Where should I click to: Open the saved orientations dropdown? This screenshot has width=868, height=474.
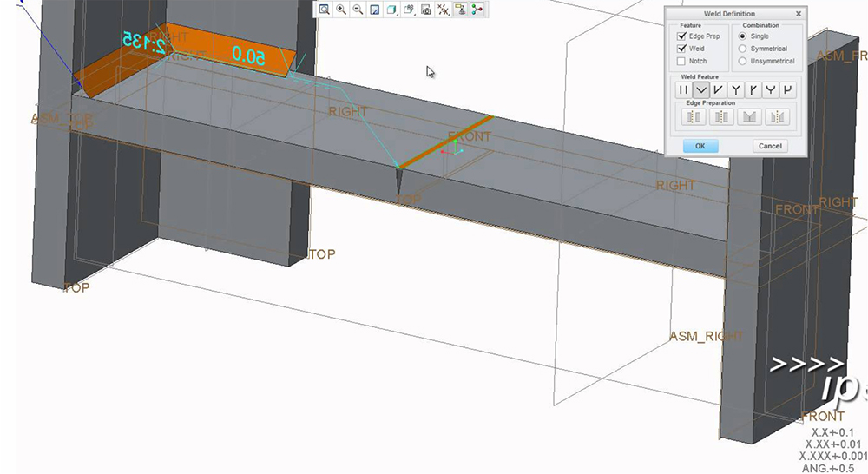[409, 10]
